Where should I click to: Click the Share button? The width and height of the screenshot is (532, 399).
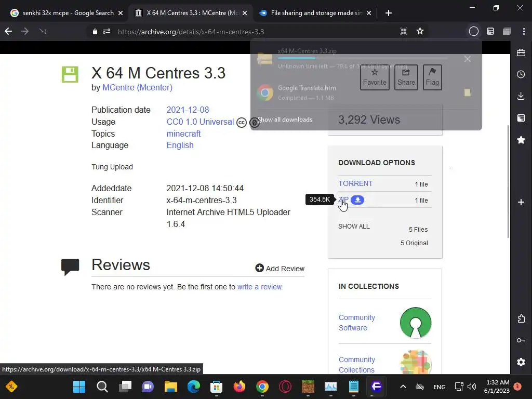[x=406, y=77]
